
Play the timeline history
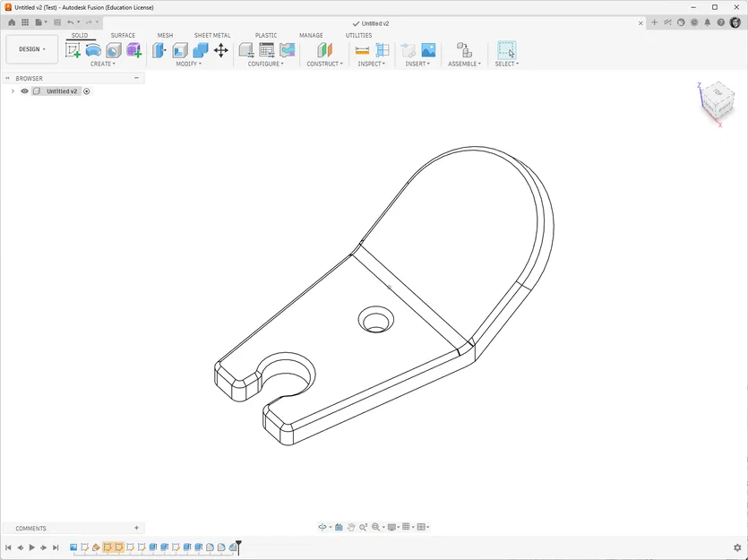pos(32,547)
